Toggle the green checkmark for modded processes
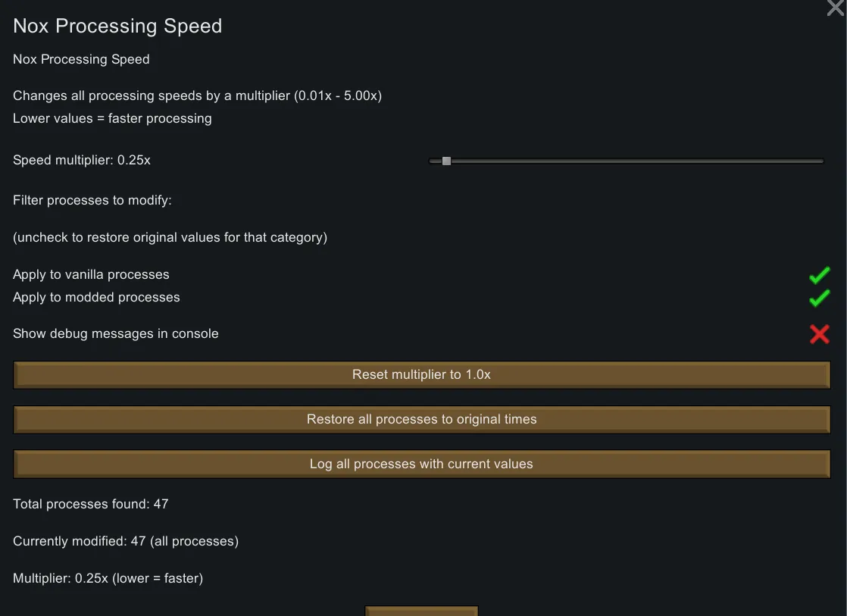The height and width of the screenshot is (616, 847). tap(819, 298)
